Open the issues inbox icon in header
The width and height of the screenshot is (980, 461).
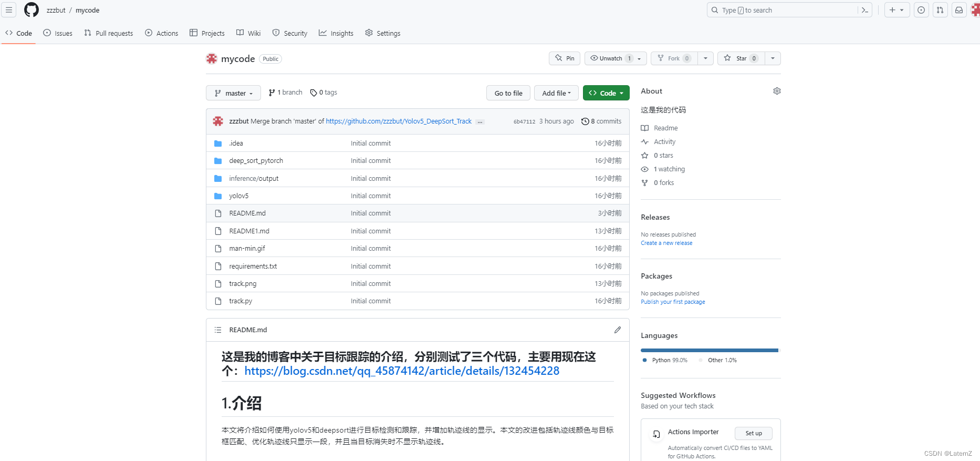click(x=921, y=10)
